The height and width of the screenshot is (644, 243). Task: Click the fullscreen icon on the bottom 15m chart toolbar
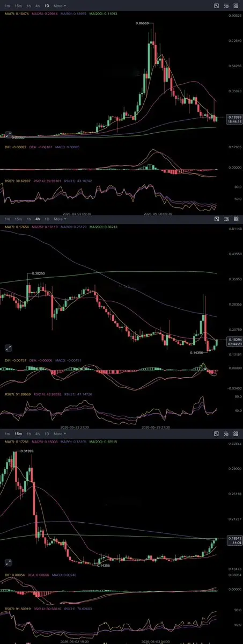[x=217, y=433]
